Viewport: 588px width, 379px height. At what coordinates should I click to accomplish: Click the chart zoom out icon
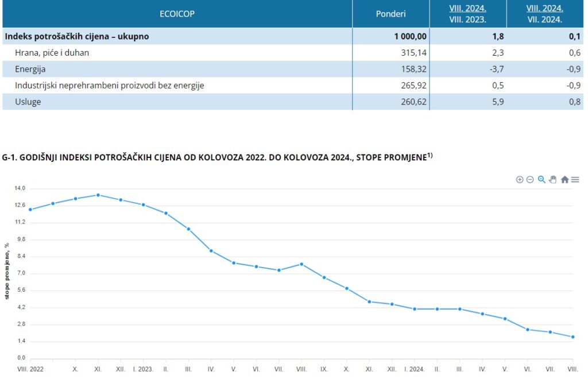point(530,180)
